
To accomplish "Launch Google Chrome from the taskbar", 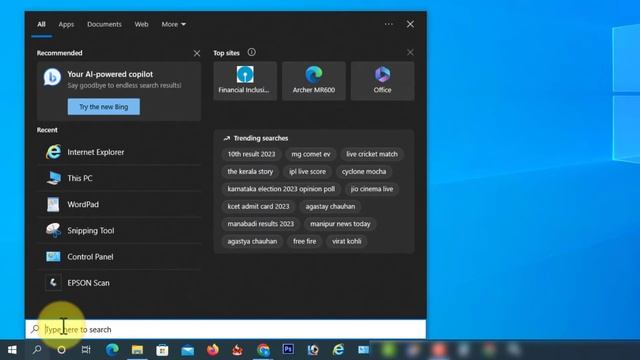I will click(263, 350).
